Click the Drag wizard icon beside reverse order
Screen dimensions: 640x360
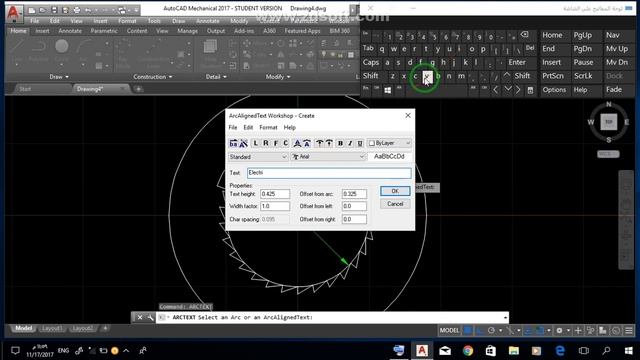click(244, 143)
